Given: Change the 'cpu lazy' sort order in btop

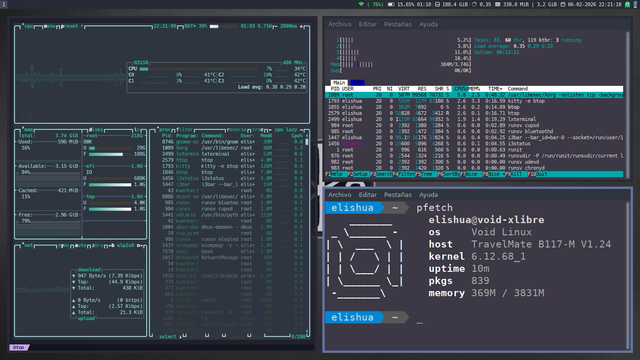Looking at the screenshot, I should (286, 130).
